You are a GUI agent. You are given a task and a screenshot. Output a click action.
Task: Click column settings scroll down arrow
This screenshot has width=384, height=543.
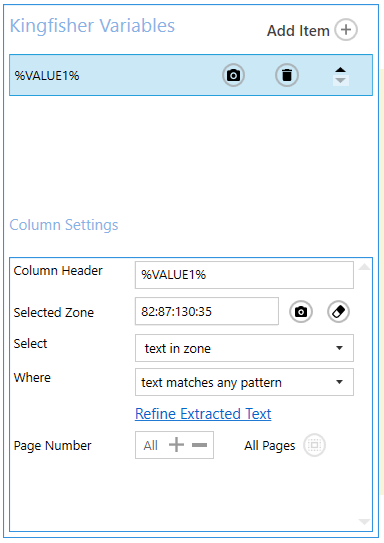coord(364,522)
